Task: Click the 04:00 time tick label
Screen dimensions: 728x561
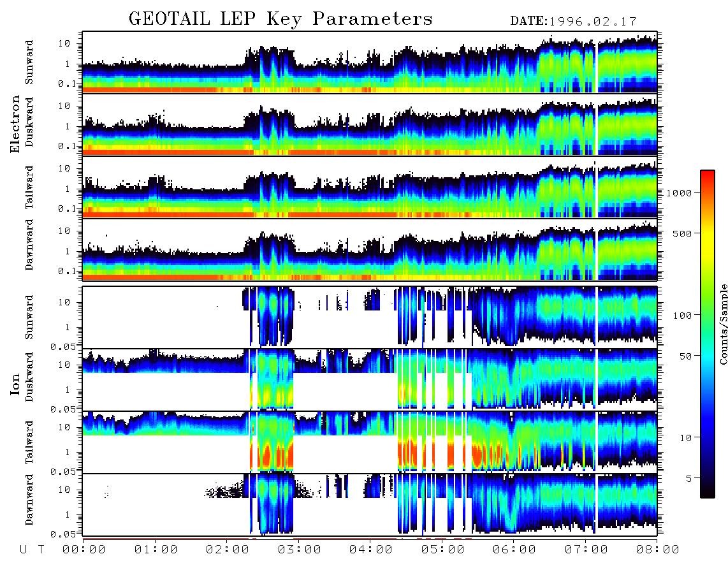Action: coord(370,550)
